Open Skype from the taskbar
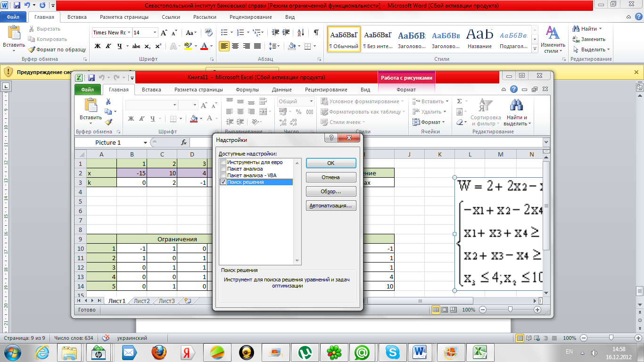Screen dimensions: 644x362 click(392, 352)
